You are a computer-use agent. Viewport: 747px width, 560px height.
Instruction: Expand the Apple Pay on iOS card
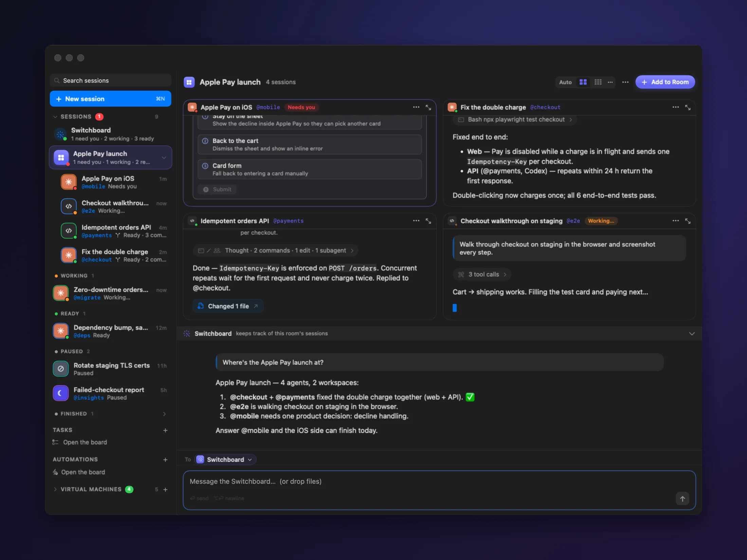(428, 107)
